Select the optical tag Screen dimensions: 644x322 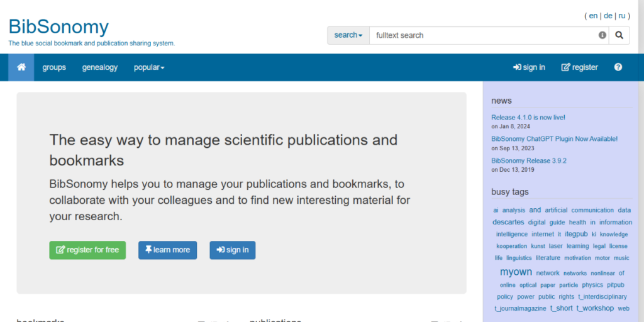point(528,285)
